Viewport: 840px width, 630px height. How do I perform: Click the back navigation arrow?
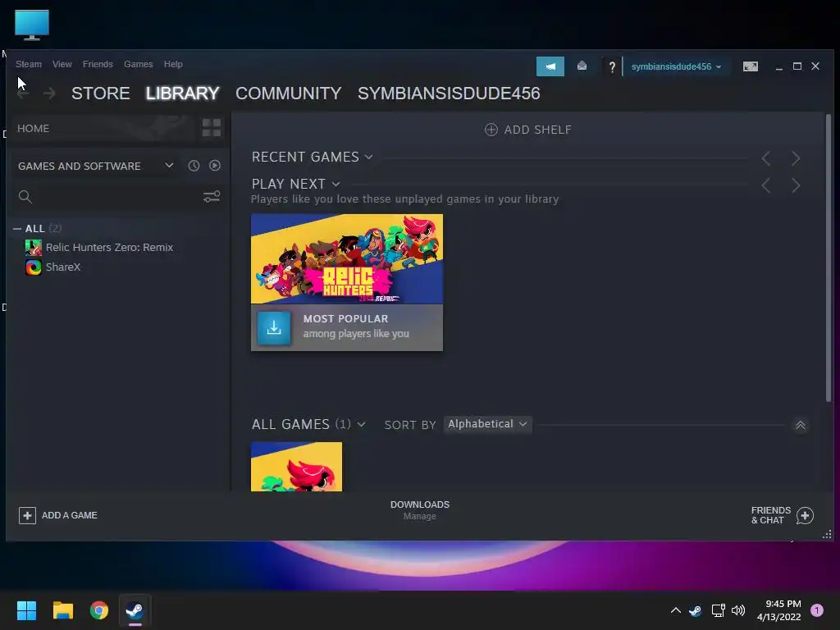click(x=23, y=94)
